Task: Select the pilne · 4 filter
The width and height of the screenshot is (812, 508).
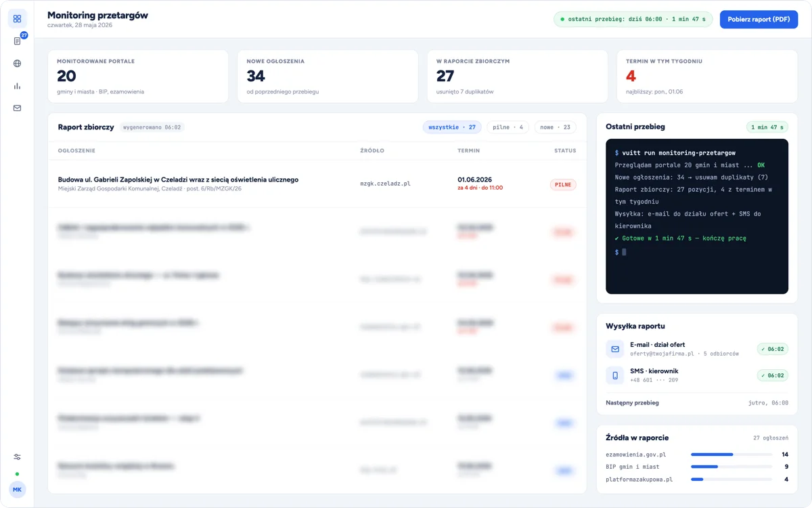Action: tap(508, 127)
